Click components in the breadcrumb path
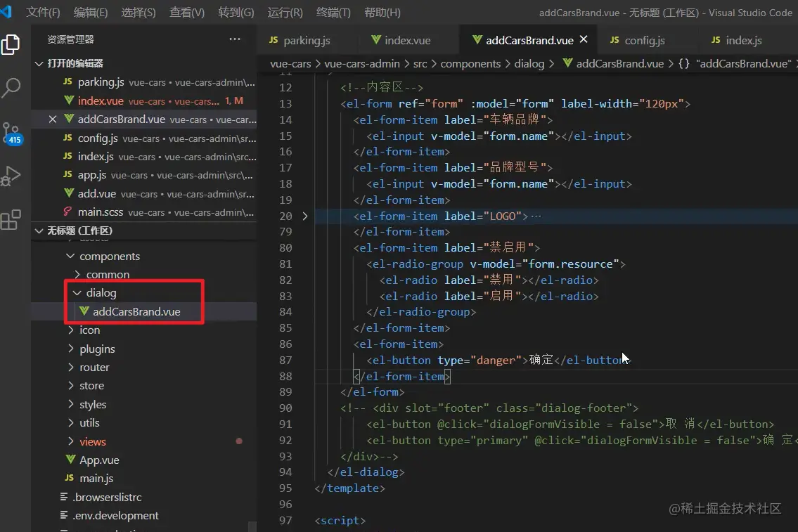Screen dimensions: 798x532 tap(470, 63)
